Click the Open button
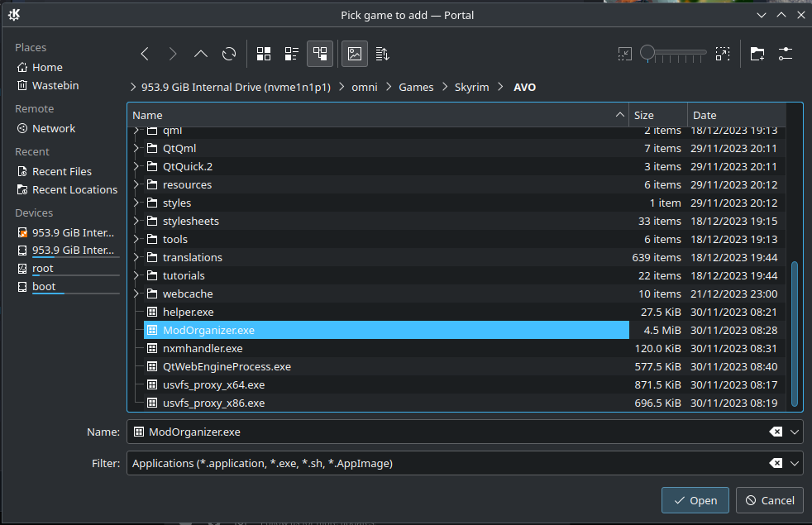Image resolution: width=812 pixels, height=525 pixels. click(695, 500)
